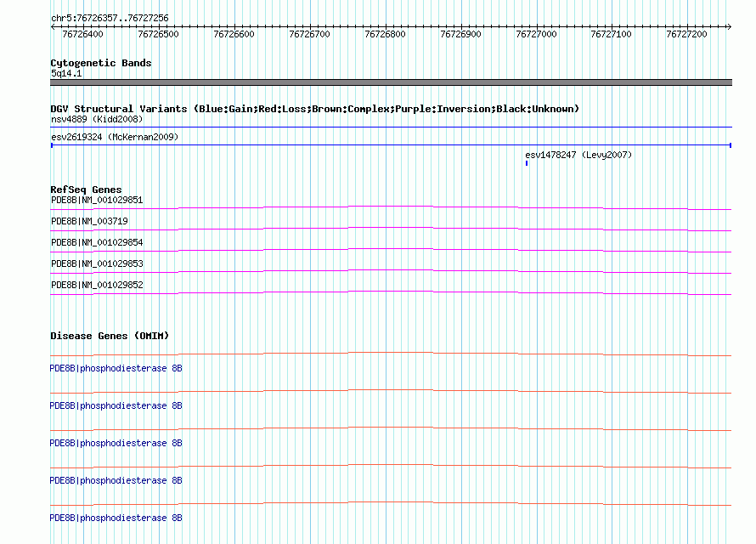The image size is (756, 544).
Task: Click the blue esv2619324 variant span line
Action: coord(391,144)
